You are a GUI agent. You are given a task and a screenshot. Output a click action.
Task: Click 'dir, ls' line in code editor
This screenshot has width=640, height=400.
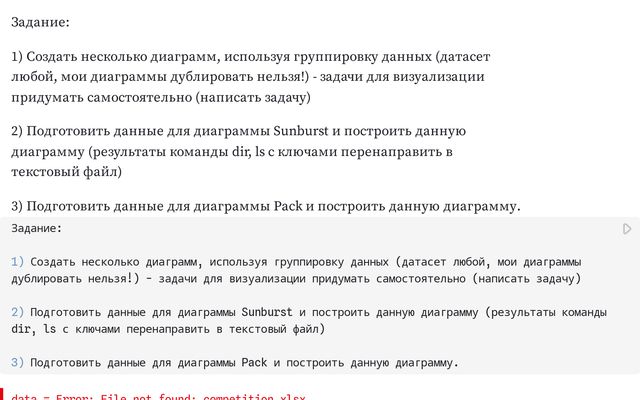click(168, 329)
